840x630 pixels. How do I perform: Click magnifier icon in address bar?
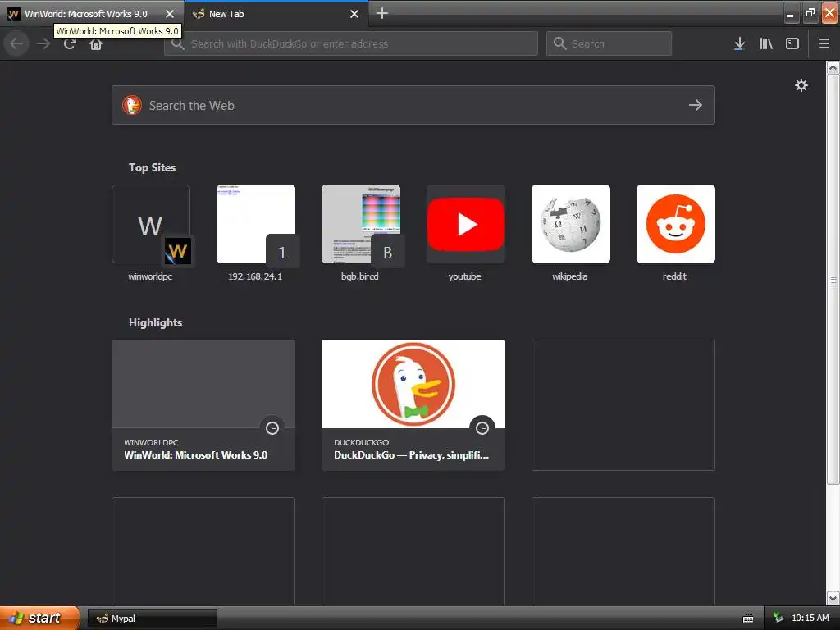(178, 43)
